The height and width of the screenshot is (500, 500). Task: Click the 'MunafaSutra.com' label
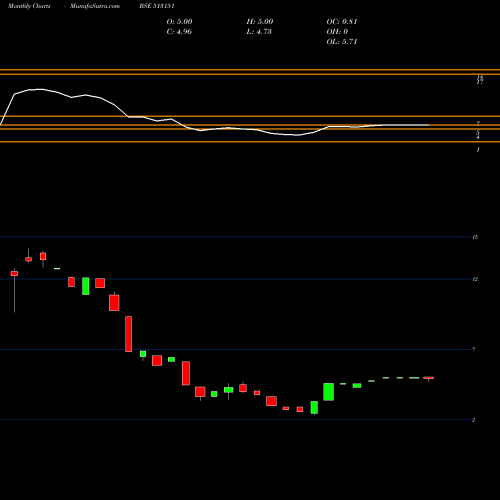95,6
